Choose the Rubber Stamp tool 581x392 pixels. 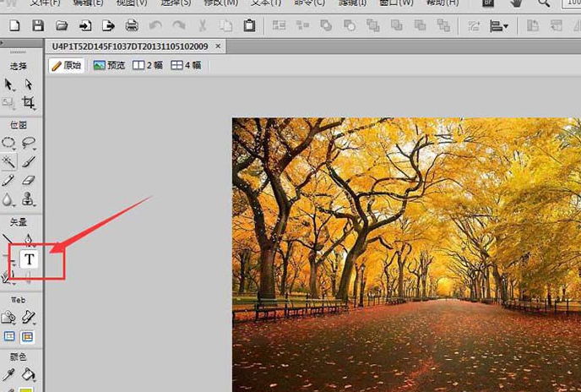coord(29,199)
